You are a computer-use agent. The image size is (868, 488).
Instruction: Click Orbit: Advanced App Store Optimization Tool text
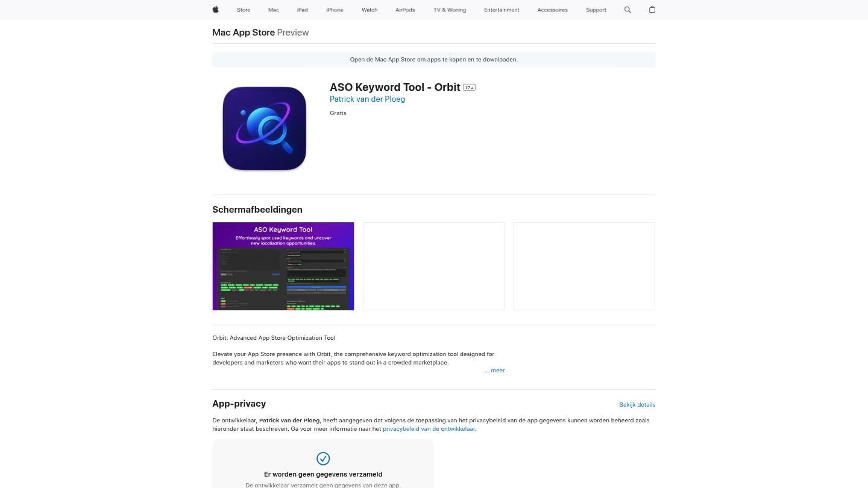(274, 338)
